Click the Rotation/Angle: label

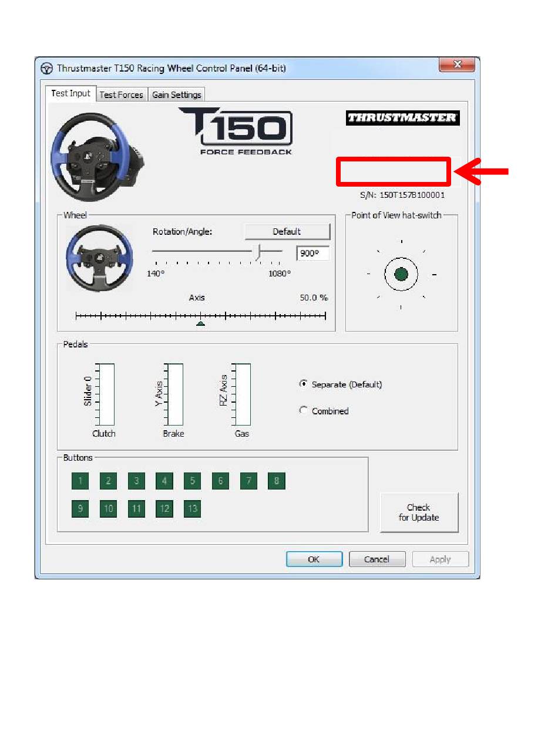coord(182,232)
